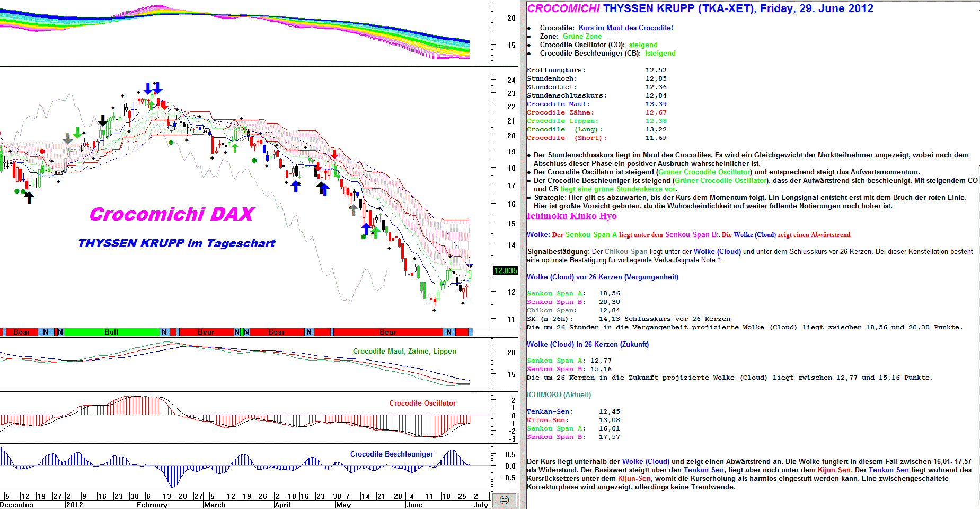Viewport: 980px width, 509px height.
Task: Click the current price label 12.835
Action: click(505, 270)
